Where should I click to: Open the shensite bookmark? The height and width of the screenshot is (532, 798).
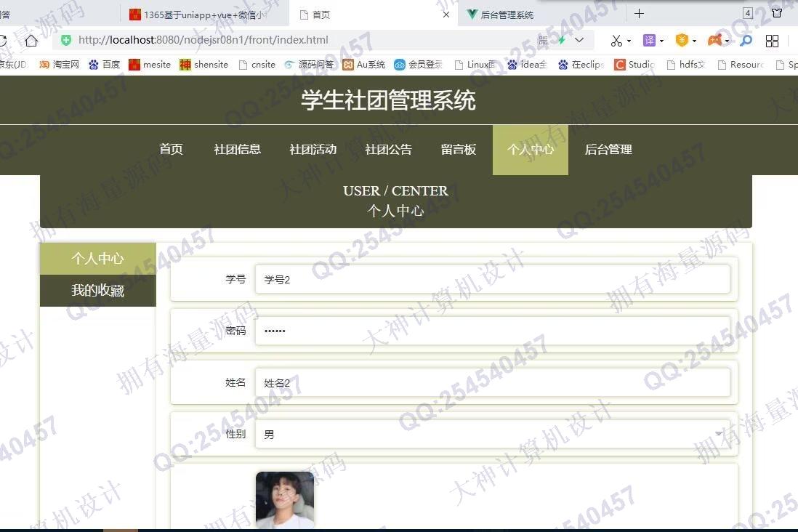[204, 65]
